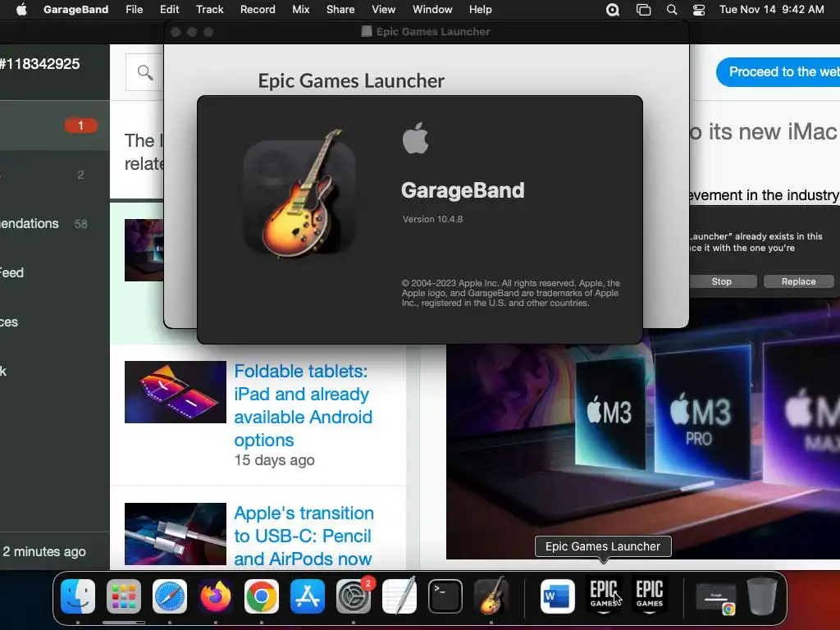Image resolution: width=840 pixels, height=630 pixels.
Task: Click the window-stacking menu bar icon
Action: tap(643, 10)
